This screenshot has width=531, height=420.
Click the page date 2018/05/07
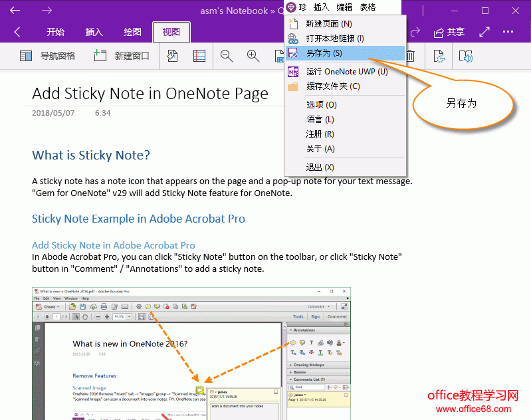coord(53,113)
